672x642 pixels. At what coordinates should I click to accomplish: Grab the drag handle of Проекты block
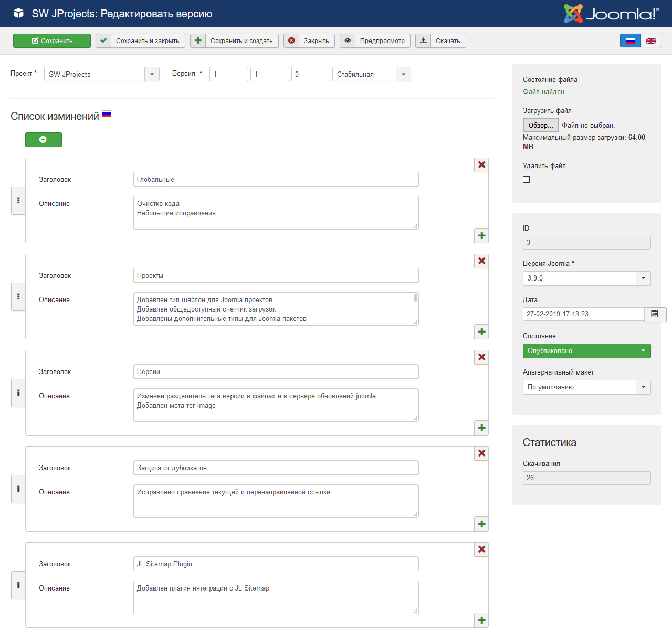click(x=18, y=297)
